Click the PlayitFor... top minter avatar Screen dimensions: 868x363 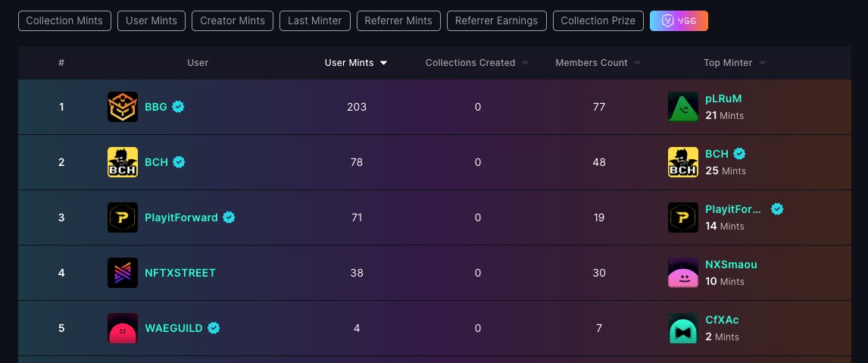[x=683, y=217]
